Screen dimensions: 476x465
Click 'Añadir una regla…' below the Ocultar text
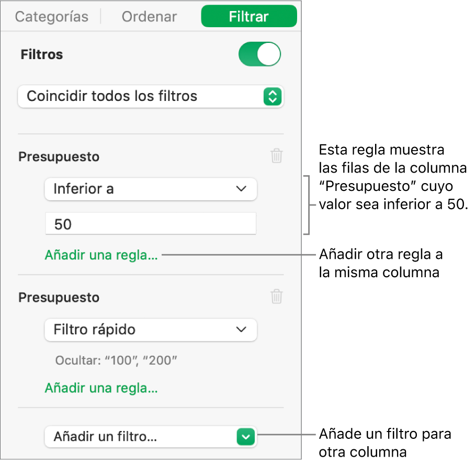pos(101,388)
